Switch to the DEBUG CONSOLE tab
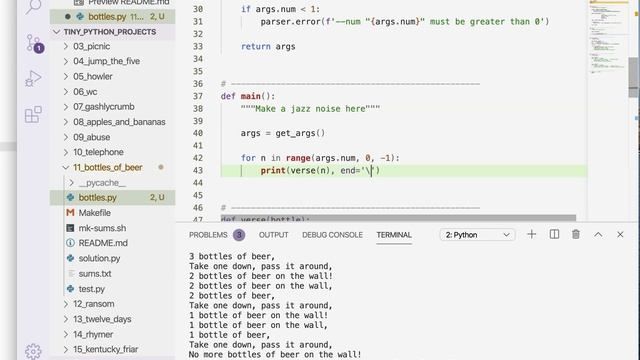The image size is (640, 360). (332, 235)
